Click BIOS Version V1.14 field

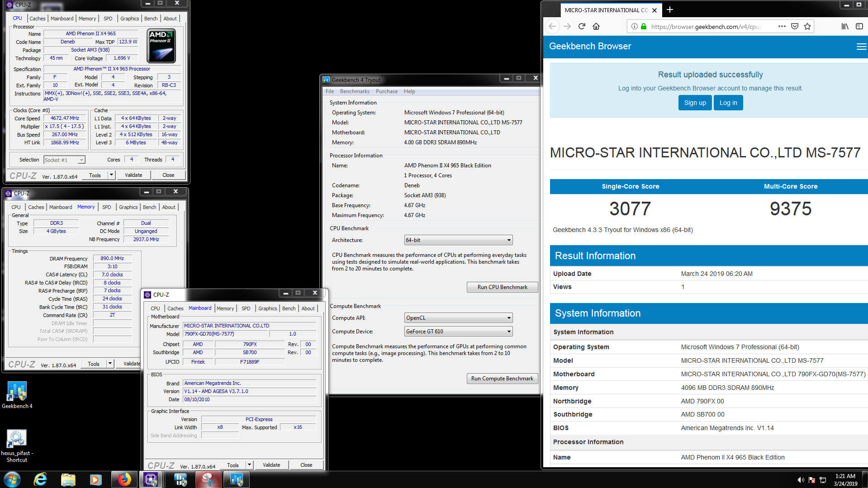point(249,391)
